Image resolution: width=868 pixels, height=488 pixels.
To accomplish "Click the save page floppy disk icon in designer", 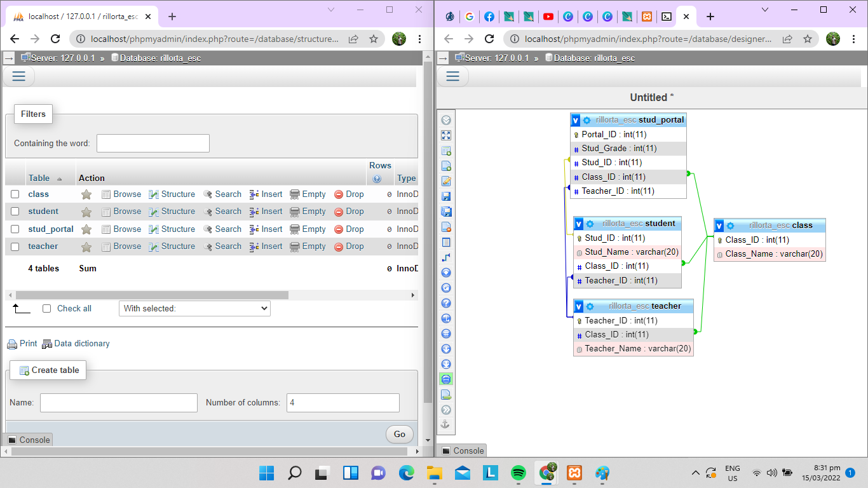I will [x=446, y=196].
